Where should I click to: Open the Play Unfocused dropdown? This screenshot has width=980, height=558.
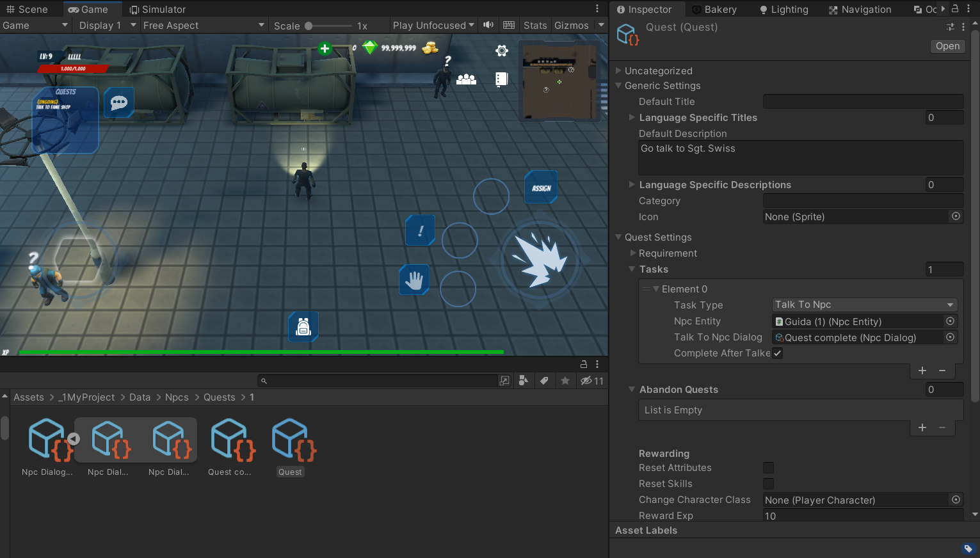pyautogui.click(x=433, y=25)
